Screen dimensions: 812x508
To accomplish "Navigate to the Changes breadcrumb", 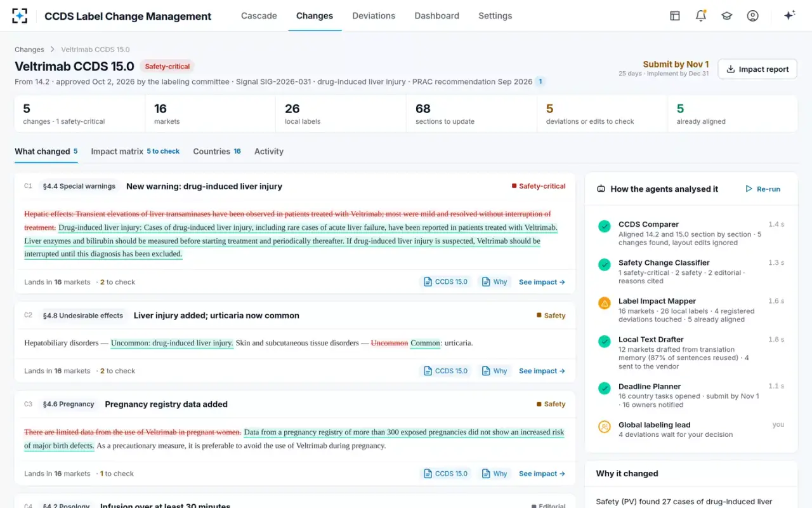I will [x=29, y=50].
